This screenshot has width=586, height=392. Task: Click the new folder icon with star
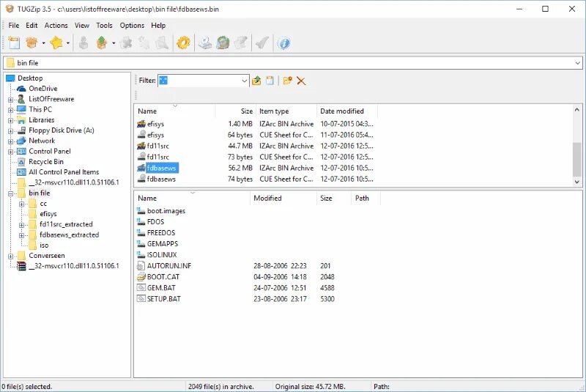point(287,81)
